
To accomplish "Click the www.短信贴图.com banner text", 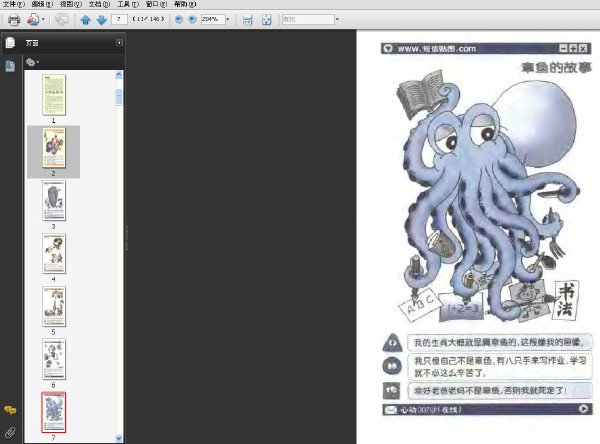I will 437,49.
